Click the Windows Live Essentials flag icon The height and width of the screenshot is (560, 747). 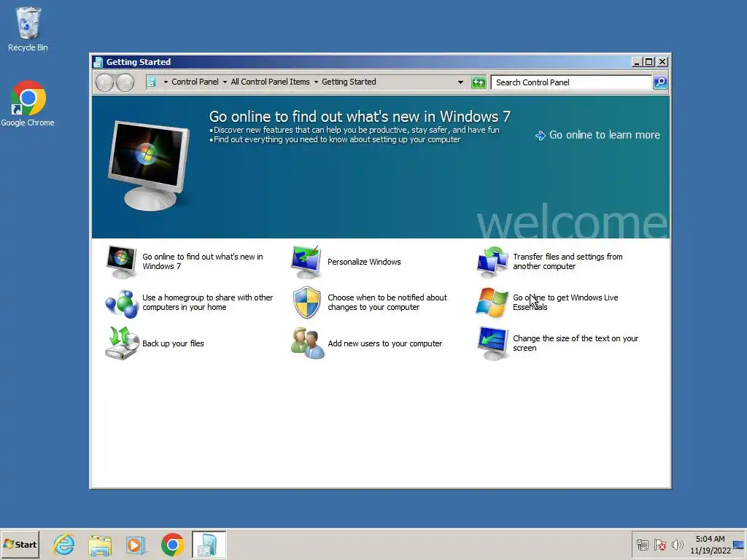pos(492,303)
